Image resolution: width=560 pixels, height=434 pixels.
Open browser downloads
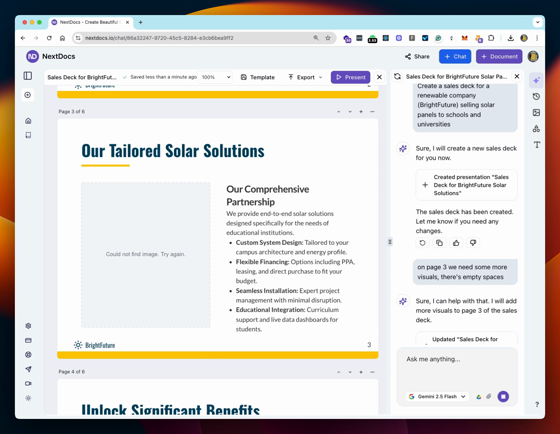pos(510,38)
